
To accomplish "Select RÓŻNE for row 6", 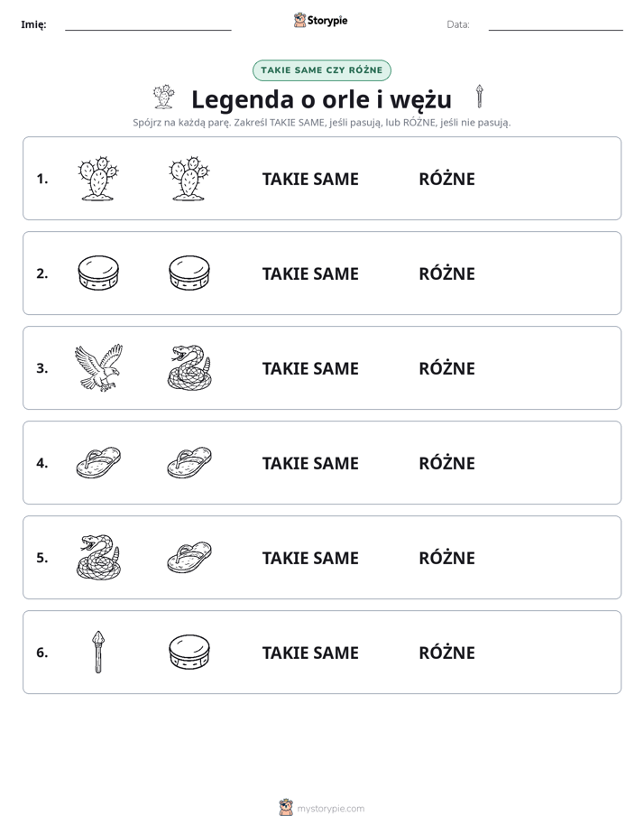I will pyautogui.click(x=446, y=652).
